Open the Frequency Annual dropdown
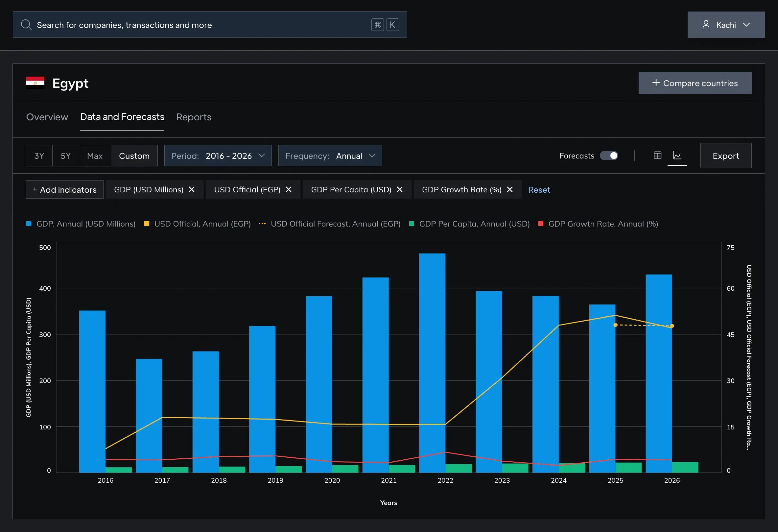This screenshot has height=532, width=778. [330, 156]
